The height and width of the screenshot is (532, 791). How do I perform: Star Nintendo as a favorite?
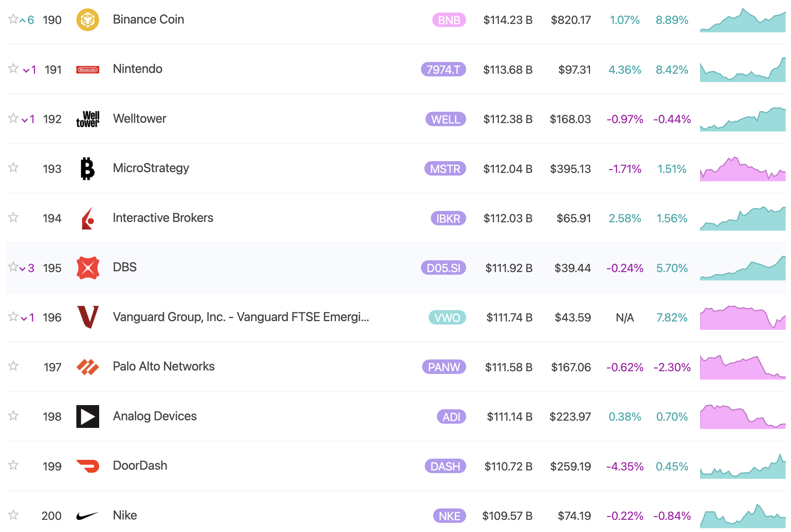tap(13, 68)
